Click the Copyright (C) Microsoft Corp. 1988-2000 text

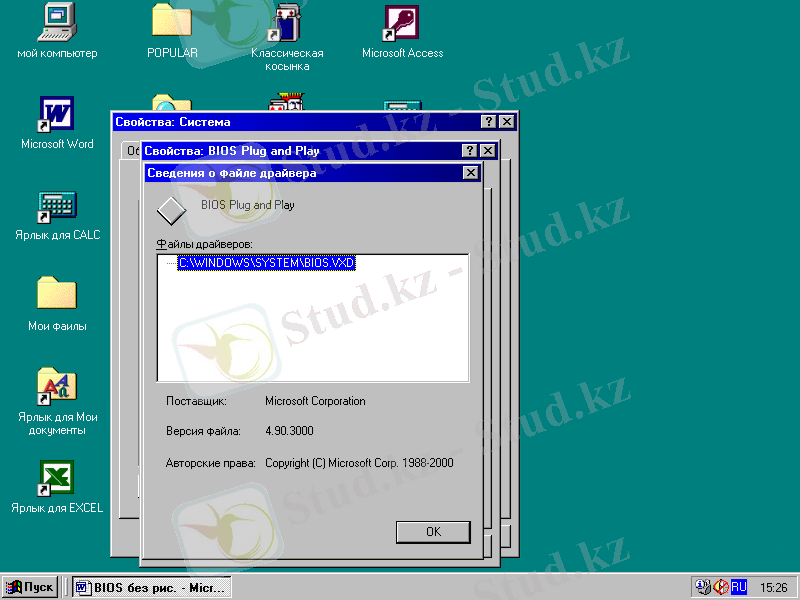click(359, 463)
